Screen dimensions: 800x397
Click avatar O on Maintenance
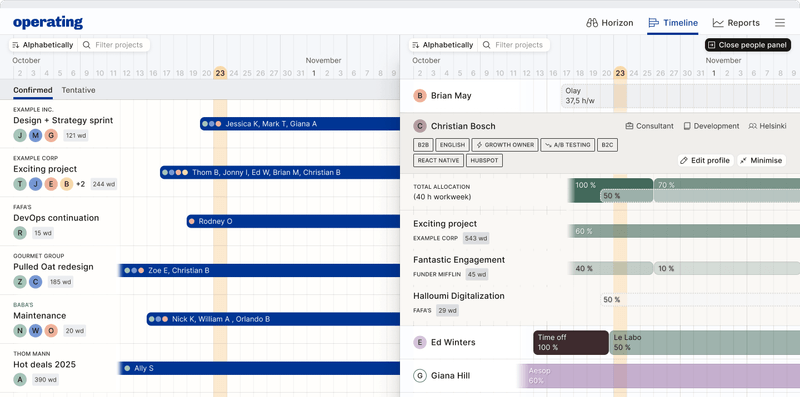coord(51,331)
